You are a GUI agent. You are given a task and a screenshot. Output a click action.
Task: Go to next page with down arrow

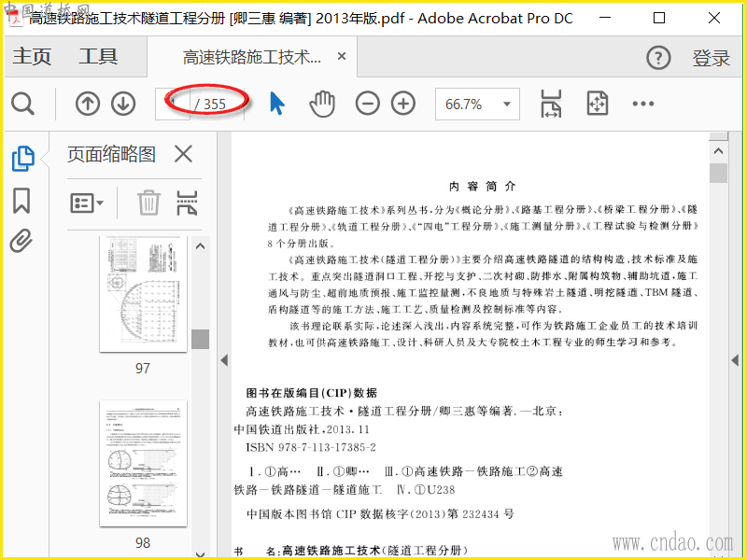pyautogui.click(x=123, y=104)
